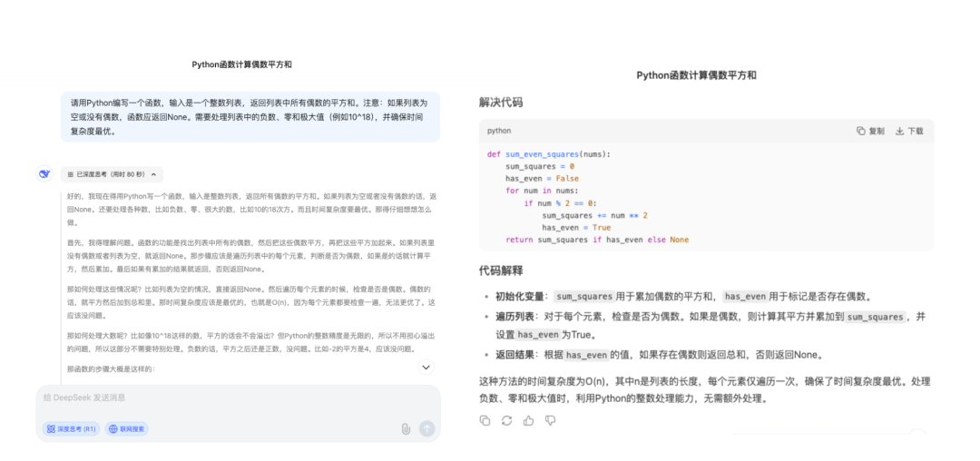Viewport: 980px width, 461px height.
Task: Copy the Python code with 复制
Action: [x=870, y=131]
